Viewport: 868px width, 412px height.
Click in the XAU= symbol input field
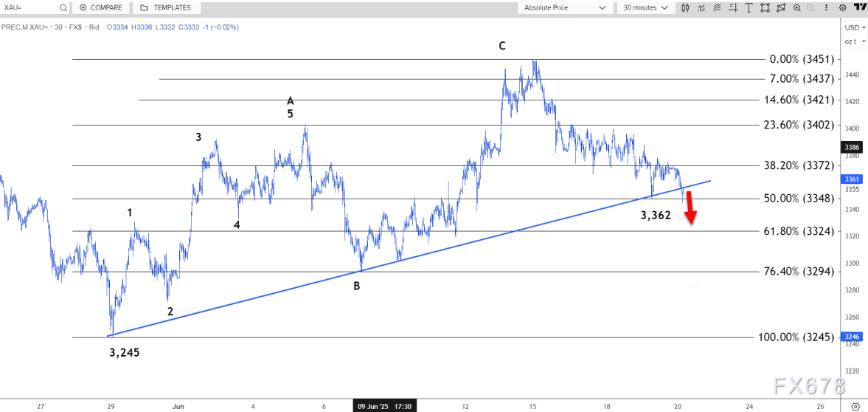pyautogui.click(x=28, y=7)
